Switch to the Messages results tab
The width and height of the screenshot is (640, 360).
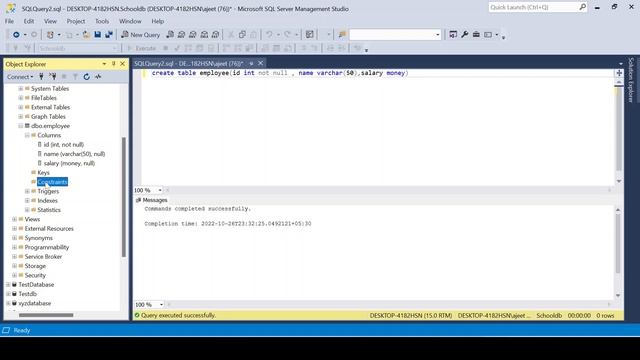[151, 200]
